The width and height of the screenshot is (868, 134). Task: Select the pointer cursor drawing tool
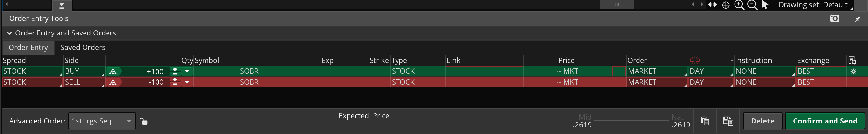click(765, 5)
